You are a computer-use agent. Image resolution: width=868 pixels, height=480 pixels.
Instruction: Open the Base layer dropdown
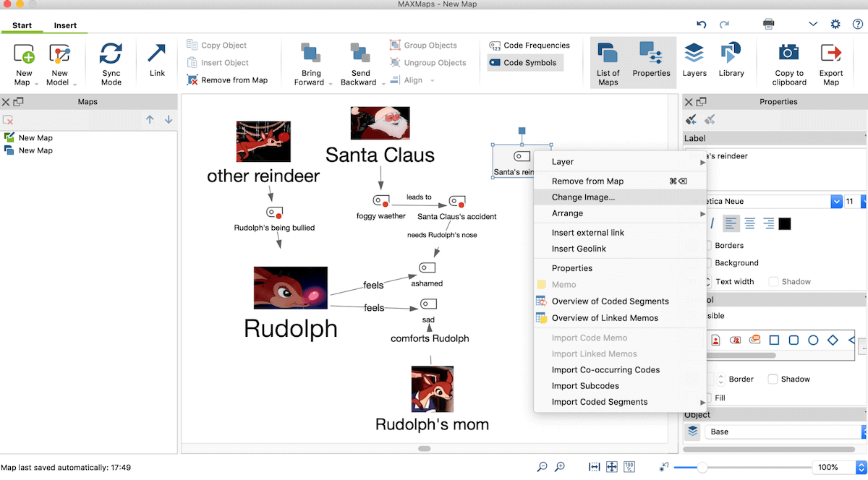pyautogui.click(x=864, y=432)
